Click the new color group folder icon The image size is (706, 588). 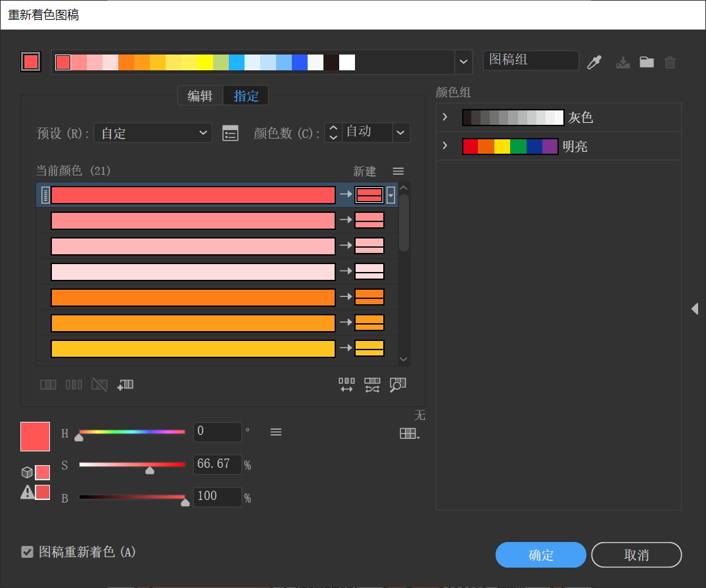[647, 62]
